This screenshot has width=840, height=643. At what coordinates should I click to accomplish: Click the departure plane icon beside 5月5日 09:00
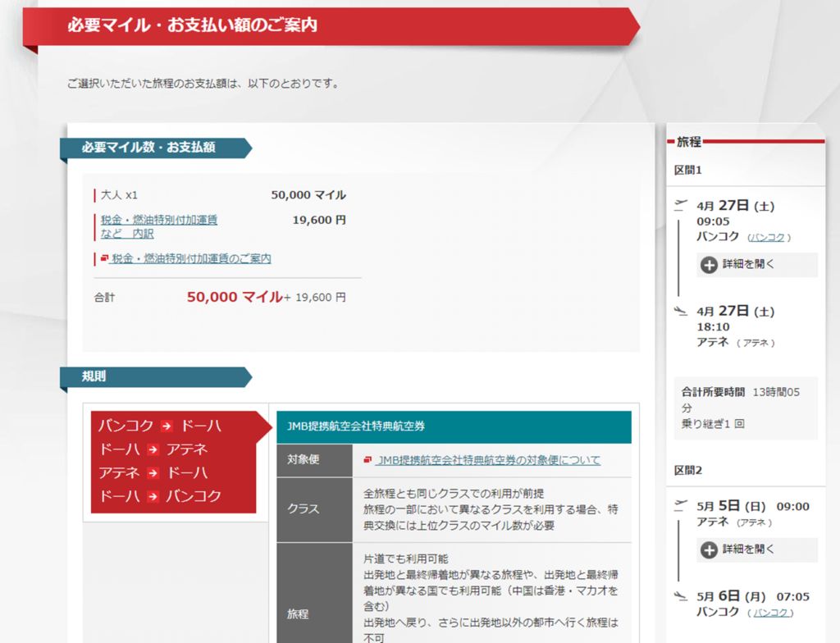[679, 504]
